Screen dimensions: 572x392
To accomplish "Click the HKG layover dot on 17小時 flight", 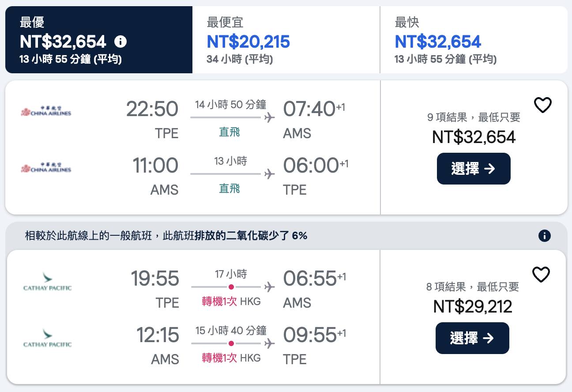I will pyautogui.click(x=231, y=287).
